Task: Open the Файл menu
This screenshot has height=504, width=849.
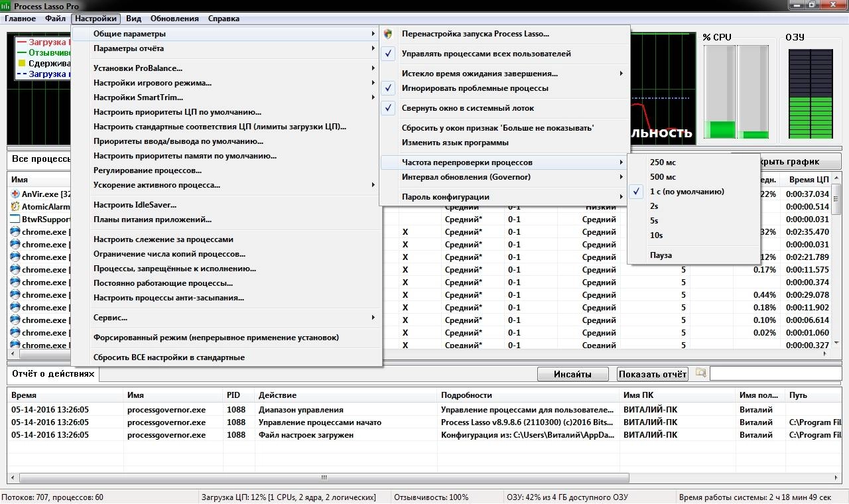Action: click(x=56, y=19)
